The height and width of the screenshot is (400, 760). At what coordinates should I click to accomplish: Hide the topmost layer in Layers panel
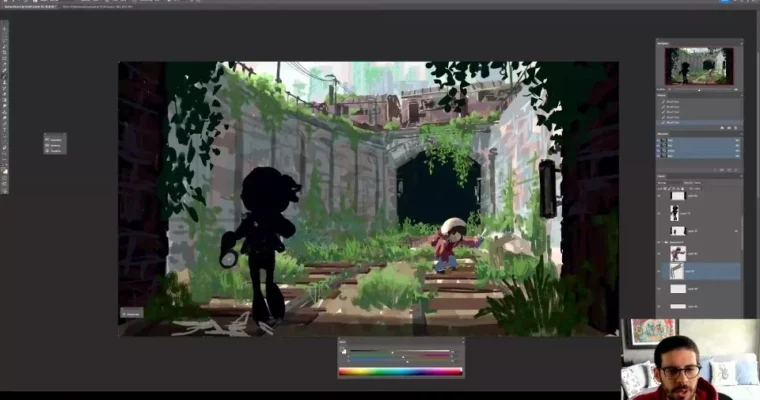659,196
